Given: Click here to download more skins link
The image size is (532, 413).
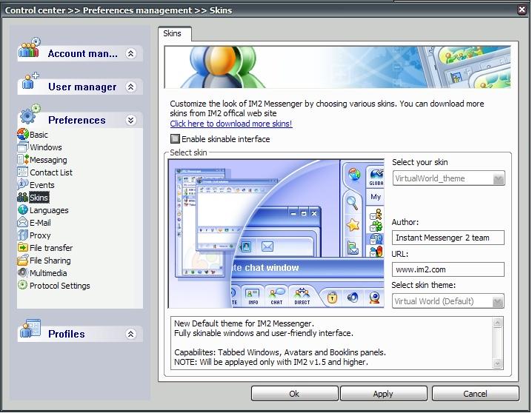Looking at the screenshot, I should [231, 124].
